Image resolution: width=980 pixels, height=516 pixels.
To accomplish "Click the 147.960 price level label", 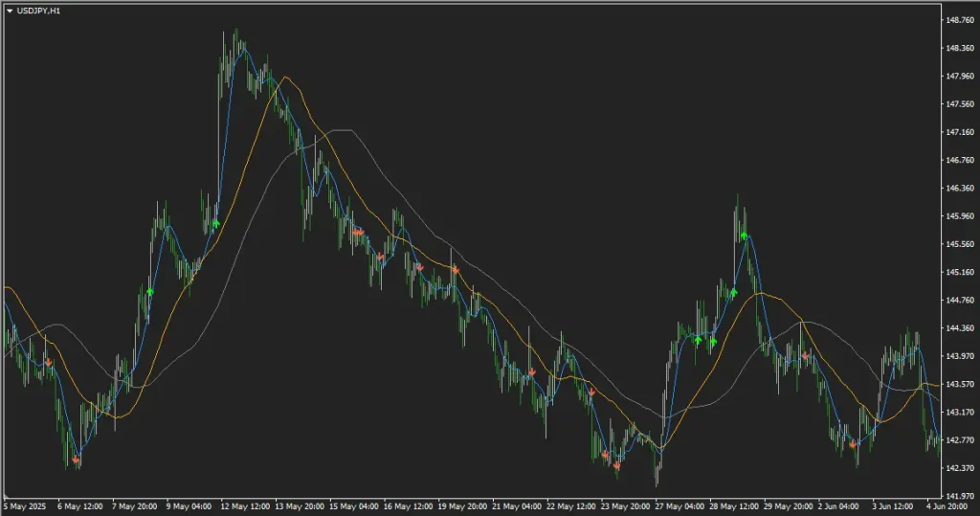I will click(x=960, y=77).
